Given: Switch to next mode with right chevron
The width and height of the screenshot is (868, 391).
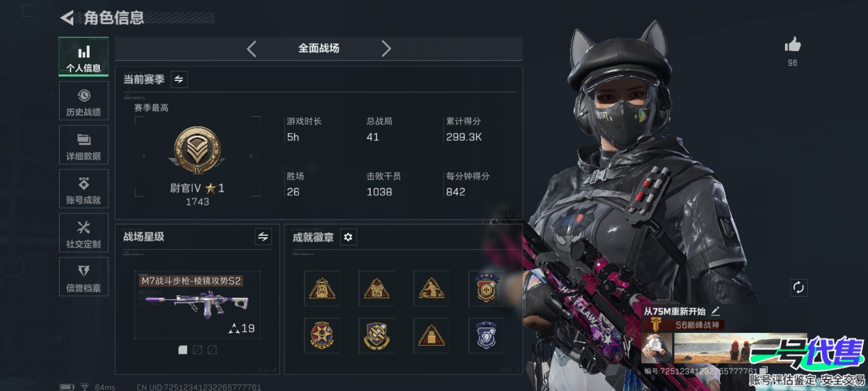Looking at the screenshot, I should tap(386, 49).
